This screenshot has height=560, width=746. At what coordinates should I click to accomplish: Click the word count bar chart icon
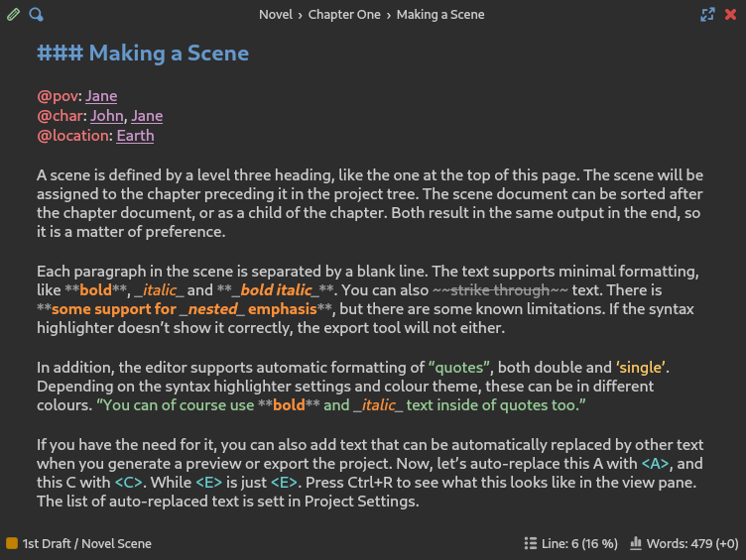636,543
